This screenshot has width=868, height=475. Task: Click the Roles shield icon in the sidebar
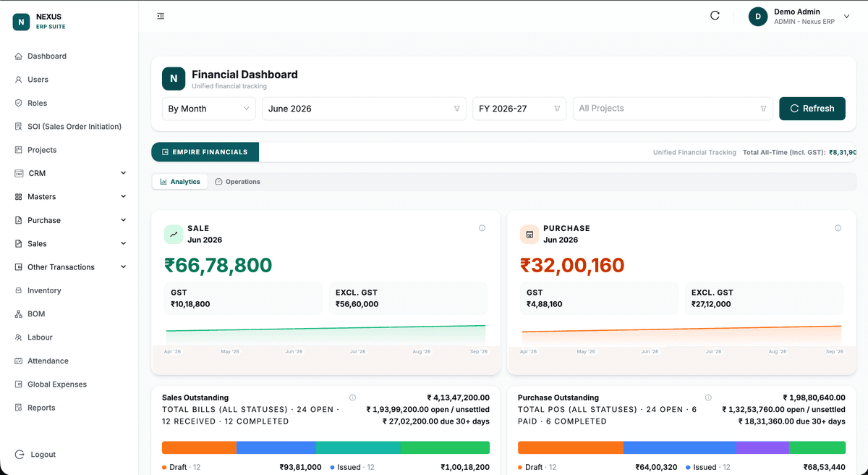coord(19,103)
